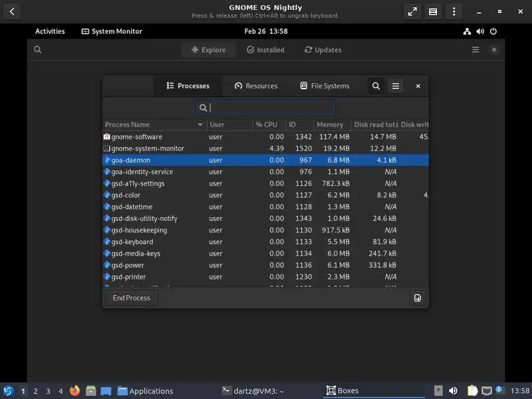Screen dimensions: 532x399
Task: Open the Updates tab in GNOME Software
Action: [323, 50]
